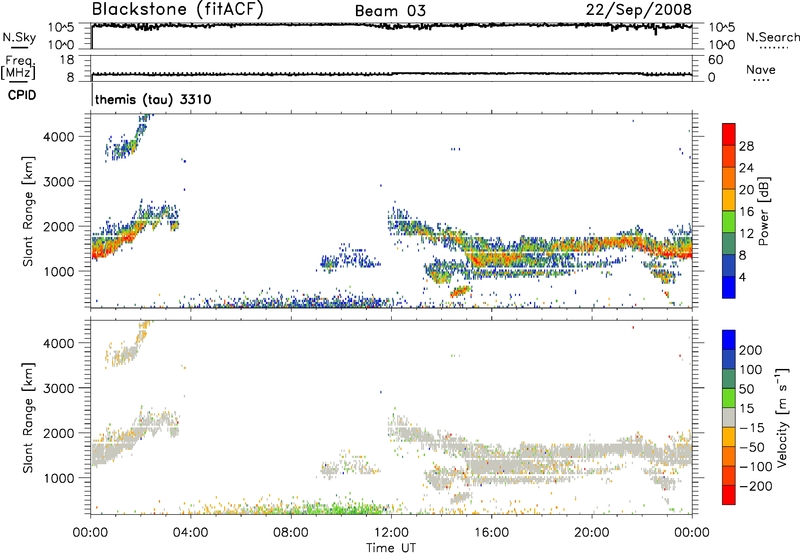Viewport: 800px width, 554px height.
Task: Click the 'Velocity [m s-1]' colorbar title
Action: click(782, 417)
